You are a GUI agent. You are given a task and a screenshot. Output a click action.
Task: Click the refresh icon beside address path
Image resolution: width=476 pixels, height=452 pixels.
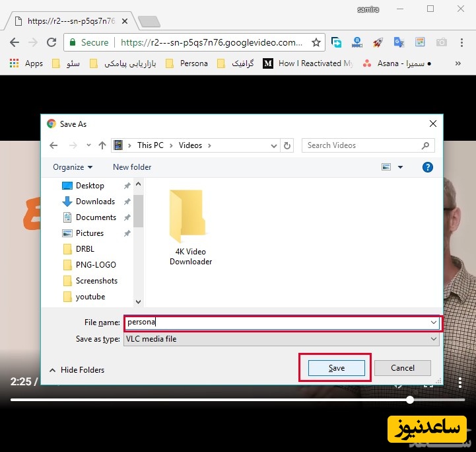287,145
